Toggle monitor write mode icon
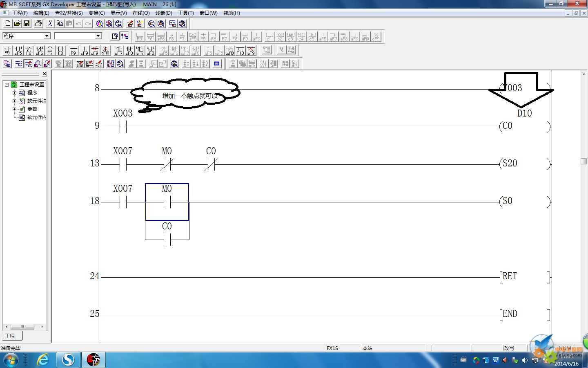Image resolution: width=588 pixels, height=368 pixels. tap(47, 64)
